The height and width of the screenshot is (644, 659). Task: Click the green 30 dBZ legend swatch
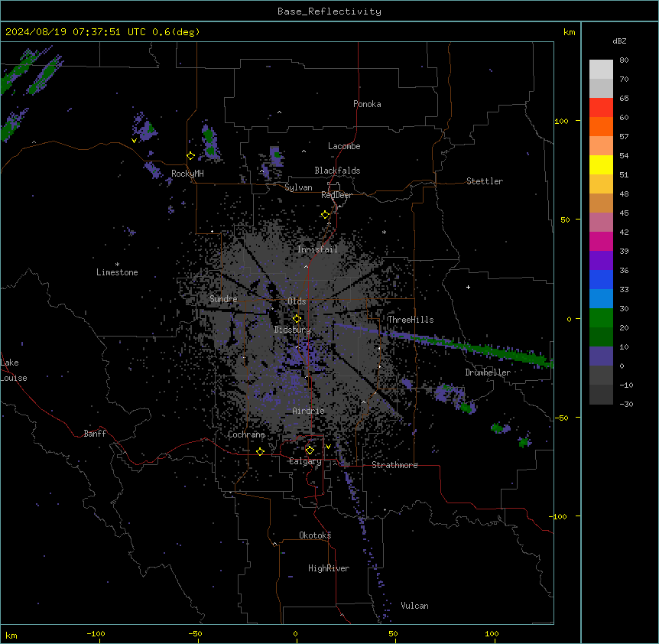(x=601, y=318)
